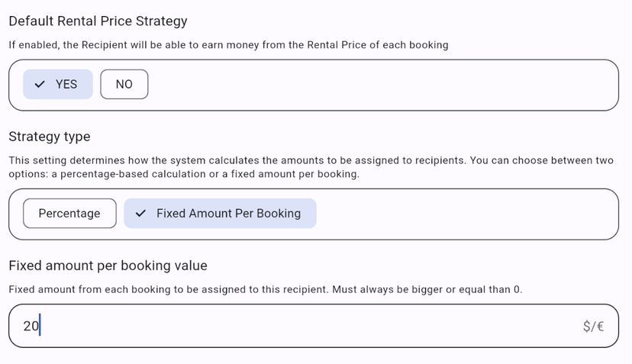Click blank area right of Fixed Amount chip
The width and height of the screenshot is (632, 364).
(x=466, y=214)
